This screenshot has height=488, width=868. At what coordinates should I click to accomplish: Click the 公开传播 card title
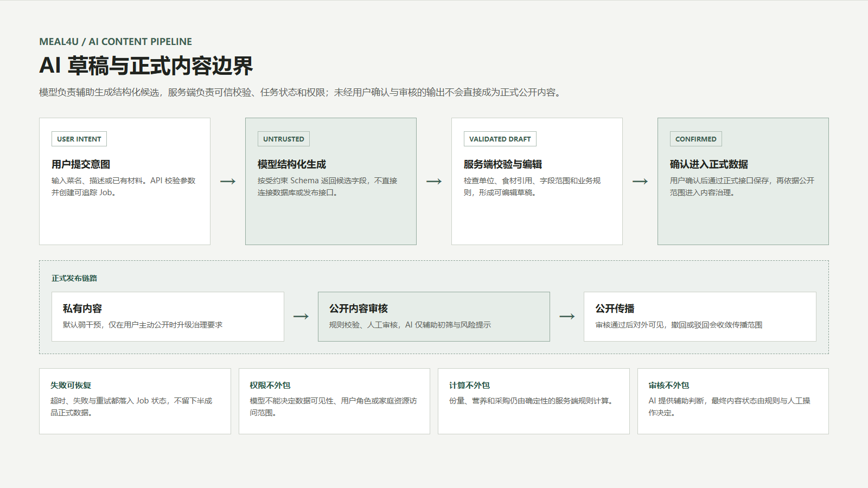coord(615,309)
